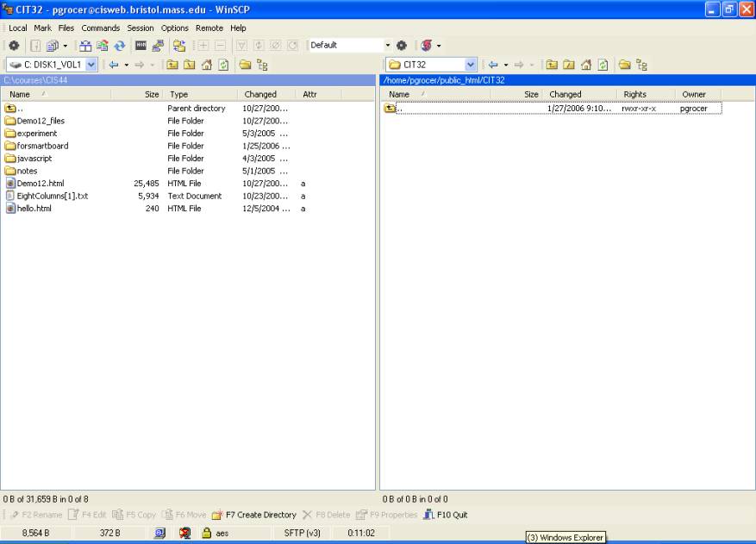Click the F8 Delete button
Screen dimensions: 756x544
(327, 515)
